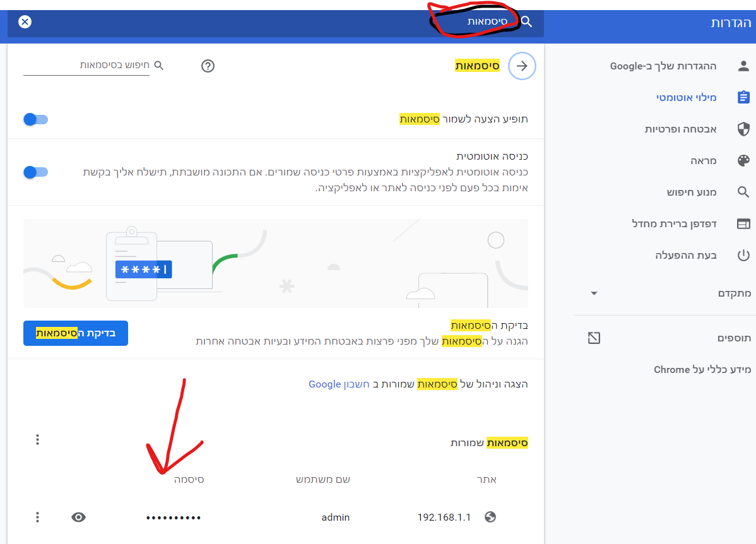Open מידע כללי על Chrome page
Image resolution: width=756 pixels, height=544 pixels.
pos(702,370)
